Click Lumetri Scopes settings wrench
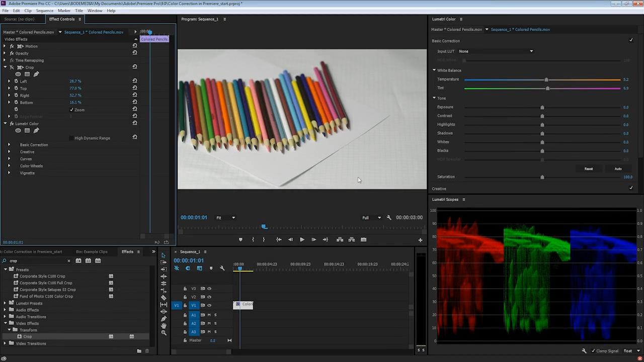 click(584, 351)
